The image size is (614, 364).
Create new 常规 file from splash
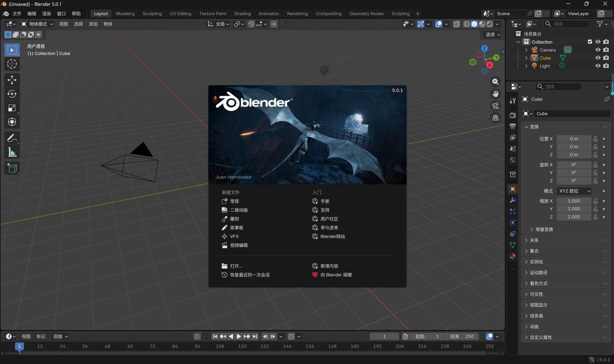230,201
